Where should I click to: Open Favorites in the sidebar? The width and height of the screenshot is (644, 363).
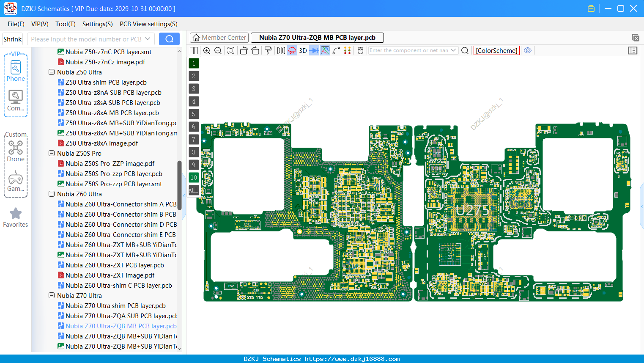click(16, 217)
